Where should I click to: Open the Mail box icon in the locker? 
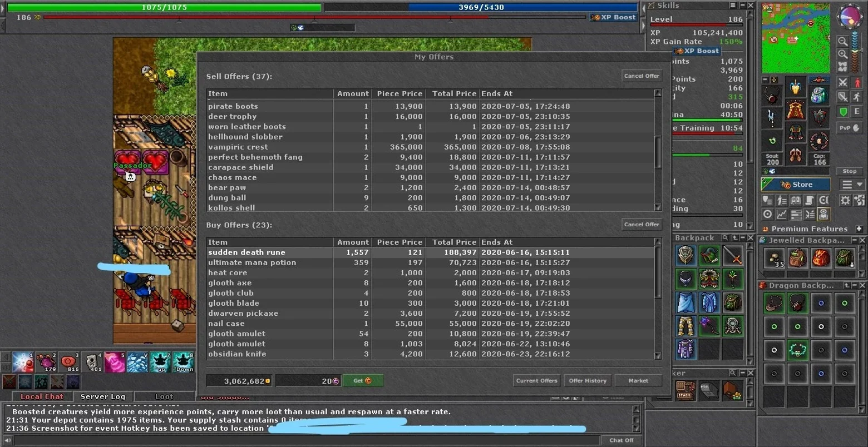pos(709,390)
